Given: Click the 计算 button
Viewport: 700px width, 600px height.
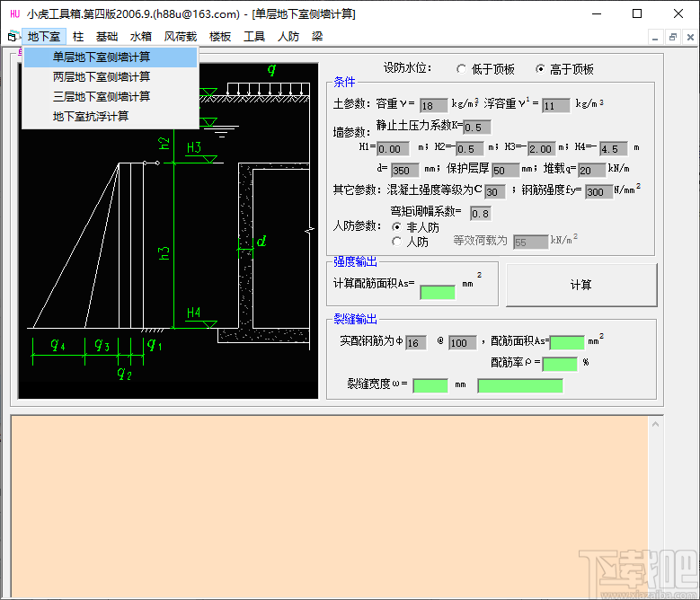Looking at the screenshot, I should click(x=581, y=285).
